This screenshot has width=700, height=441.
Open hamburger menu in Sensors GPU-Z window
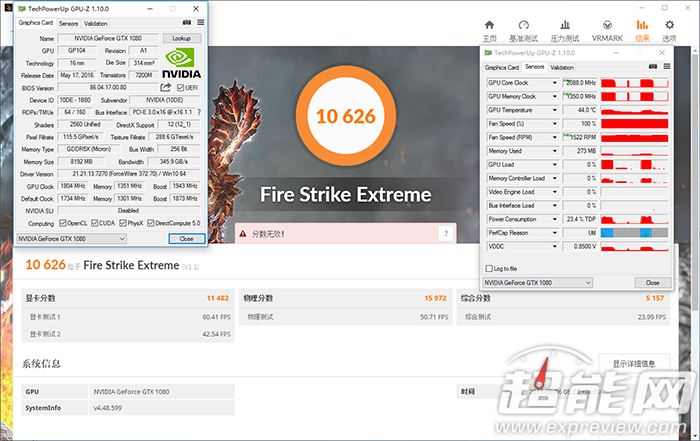(x=667, y=67)
